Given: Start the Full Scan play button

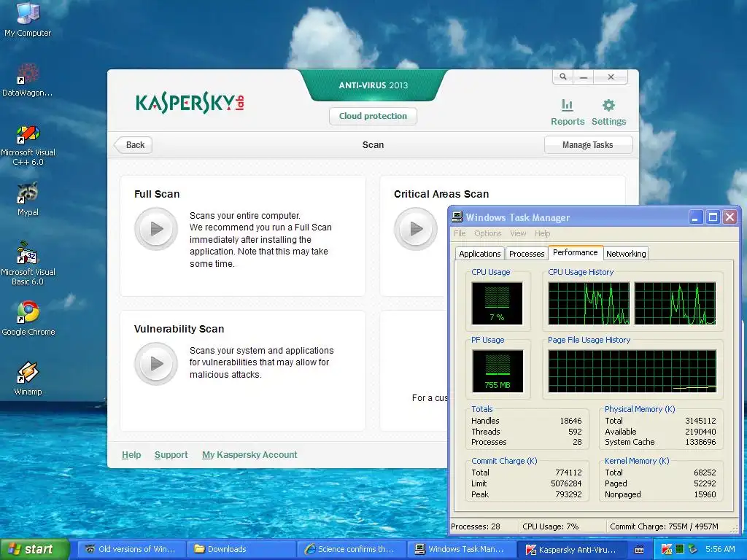Looking at the screenshot, I should click(x=156, y=229).
